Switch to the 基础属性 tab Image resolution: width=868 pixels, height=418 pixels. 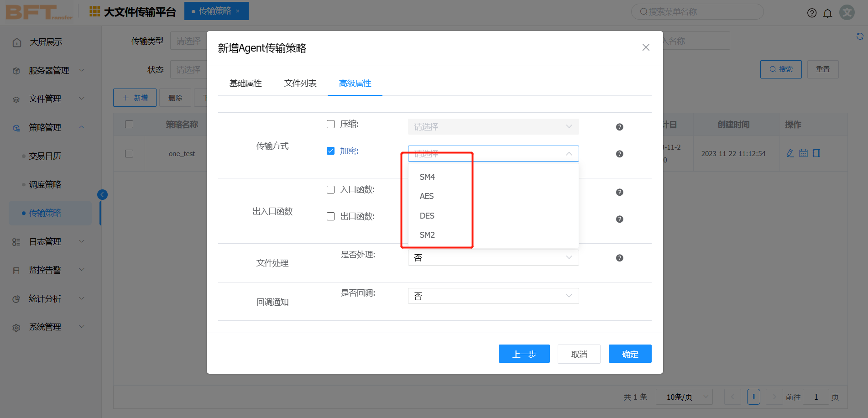coord(246,84)
